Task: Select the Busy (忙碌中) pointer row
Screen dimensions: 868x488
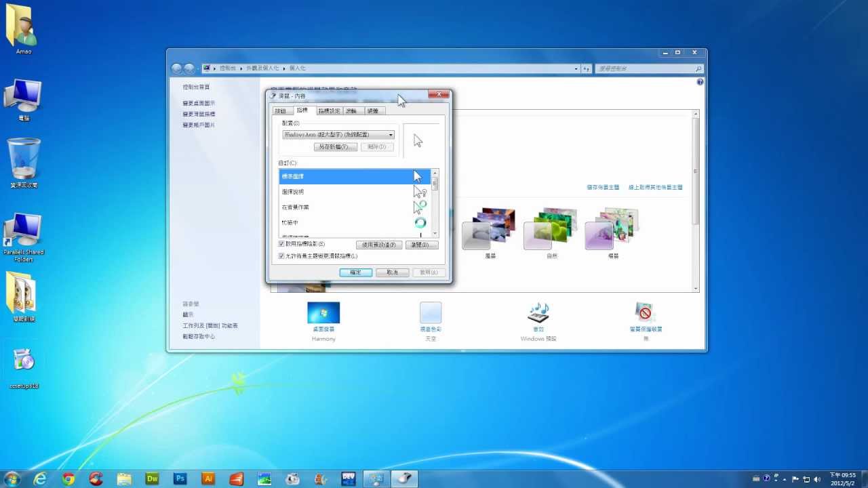Action: point(355,223)
